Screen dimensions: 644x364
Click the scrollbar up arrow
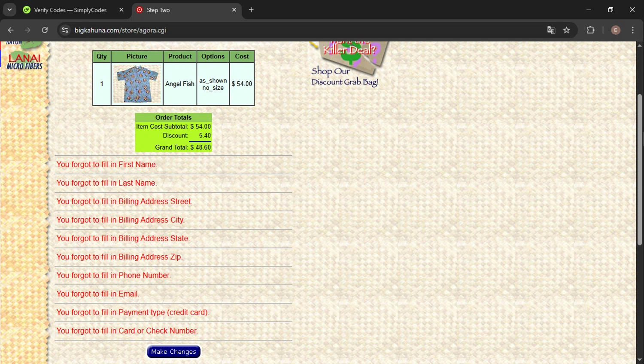click(640, 45)
